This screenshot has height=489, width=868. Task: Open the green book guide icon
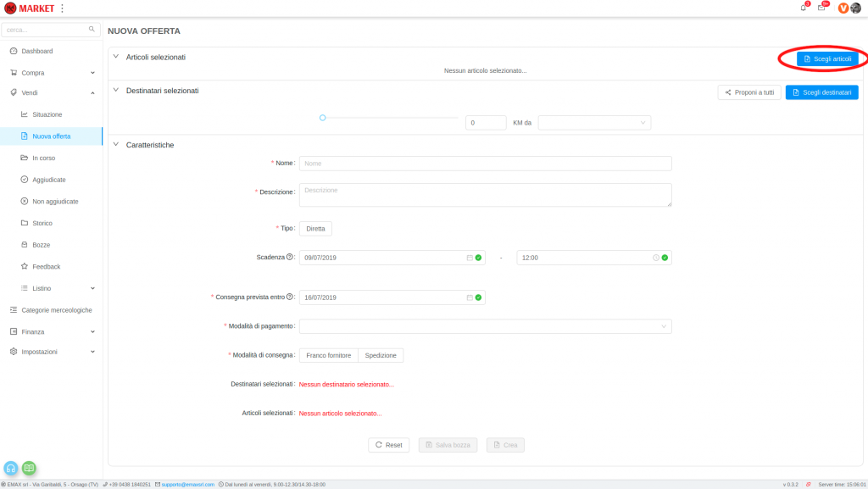tap(29, 467)
